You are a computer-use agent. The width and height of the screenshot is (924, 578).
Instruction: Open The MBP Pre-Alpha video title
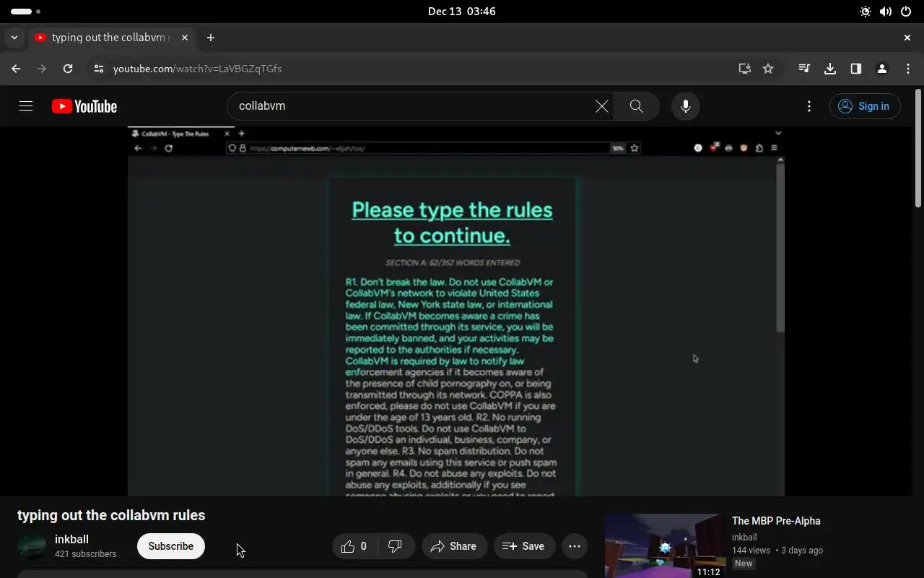click(776, 521)
